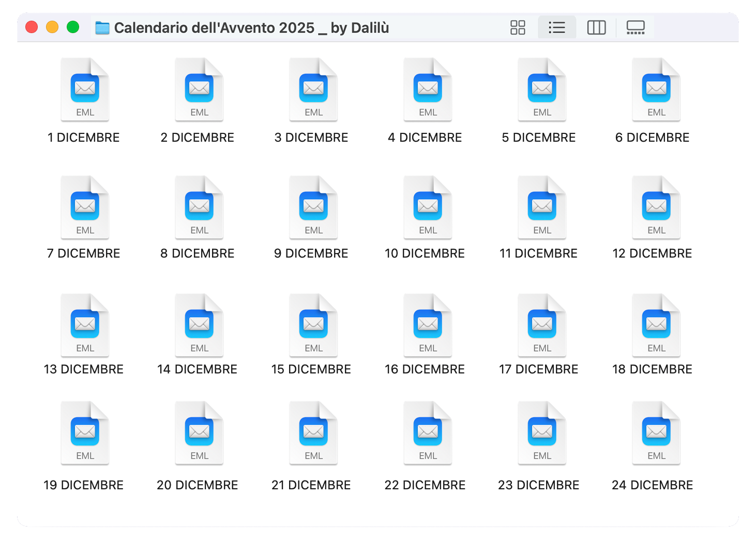Click the '15 DICEMBRE' file name
The width and height of the screenshot is (756, 540).
(x=311, y=369)
